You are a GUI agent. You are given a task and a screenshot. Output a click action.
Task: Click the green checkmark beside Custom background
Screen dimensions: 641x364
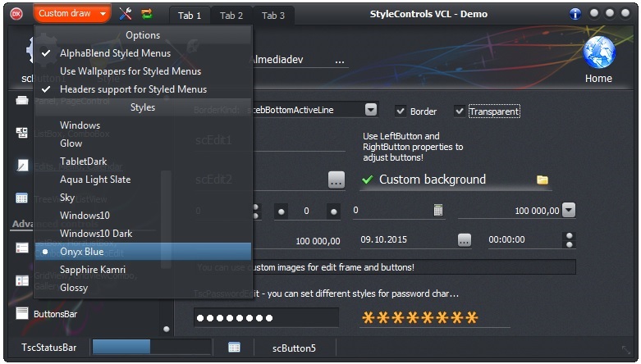368,180
